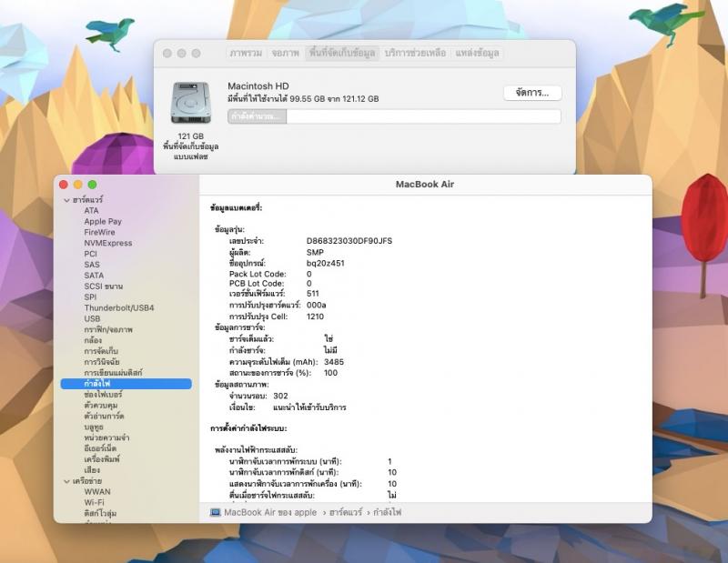Choose PCI from the hardware list
This screenshot has height=563, width=728.
[x=90, y=254]
